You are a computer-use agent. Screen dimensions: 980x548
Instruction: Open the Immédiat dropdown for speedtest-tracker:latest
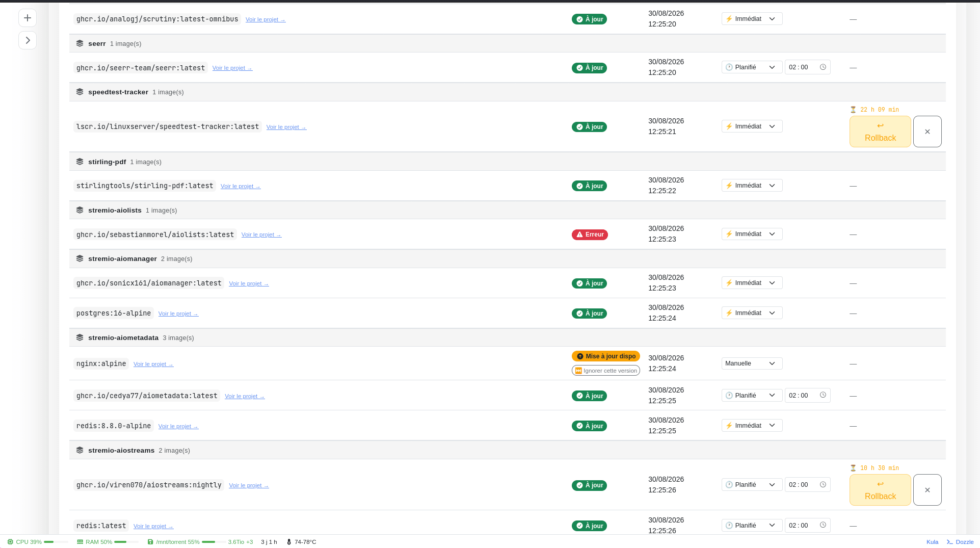coord(752,126)
